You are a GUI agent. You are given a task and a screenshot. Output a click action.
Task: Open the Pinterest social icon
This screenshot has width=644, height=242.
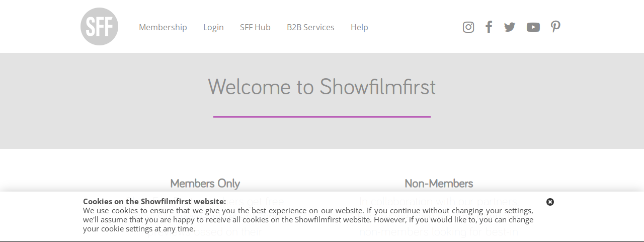555,27
